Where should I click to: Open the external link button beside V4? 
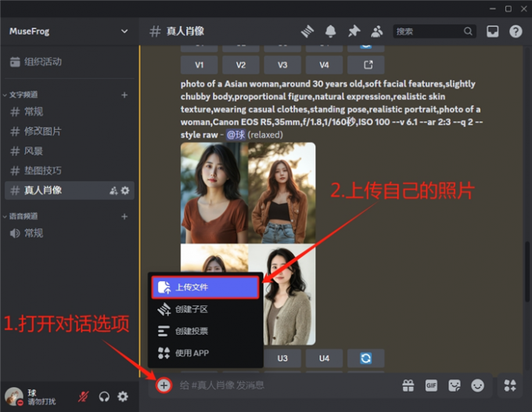[366, 65]
